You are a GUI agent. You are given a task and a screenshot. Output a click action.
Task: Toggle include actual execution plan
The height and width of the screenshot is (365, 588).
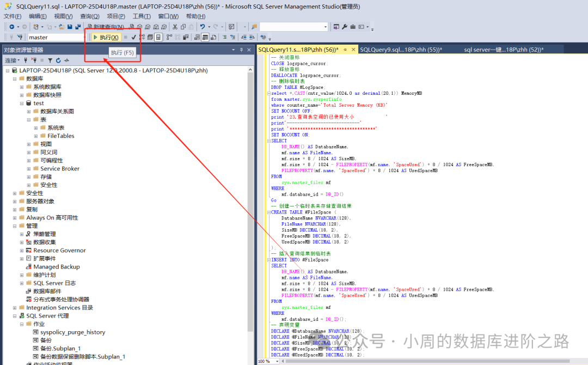(x=169, y=37)
